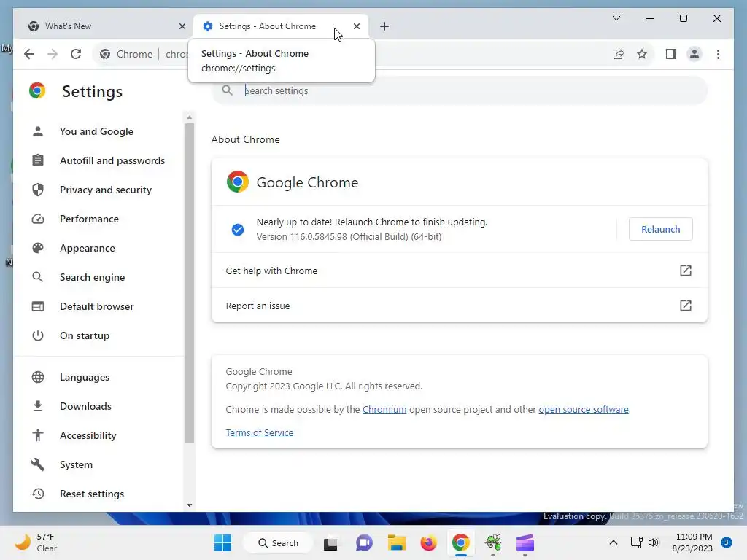The image size is (747, 560).
Task: Open Appearance settings
Action: pos(88,248)
